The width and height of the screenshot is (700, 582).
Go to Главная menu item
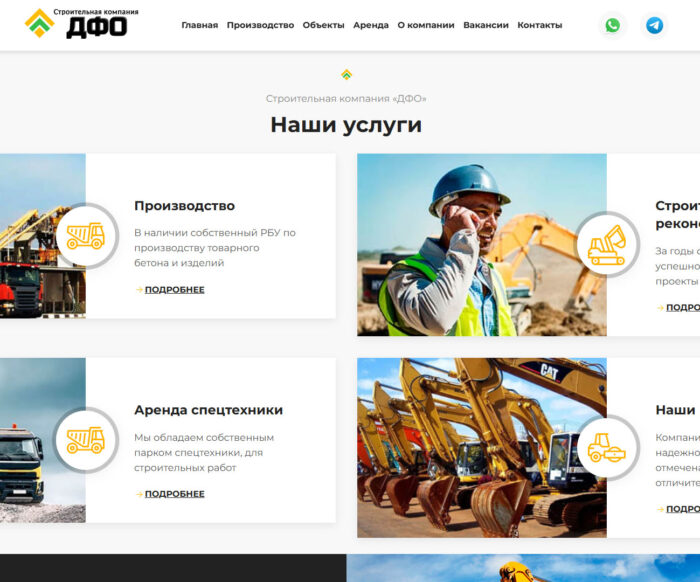199,25
